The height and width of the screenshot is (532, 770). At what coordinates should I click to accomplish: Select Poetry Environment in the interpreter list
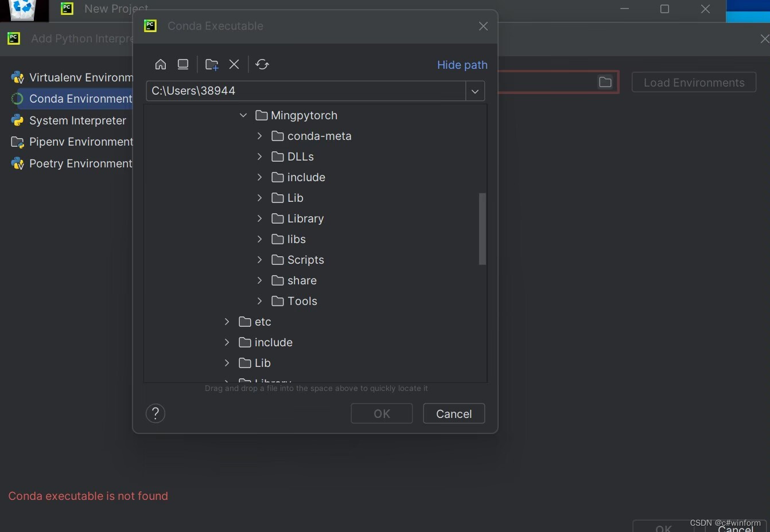tap(72, 163)
